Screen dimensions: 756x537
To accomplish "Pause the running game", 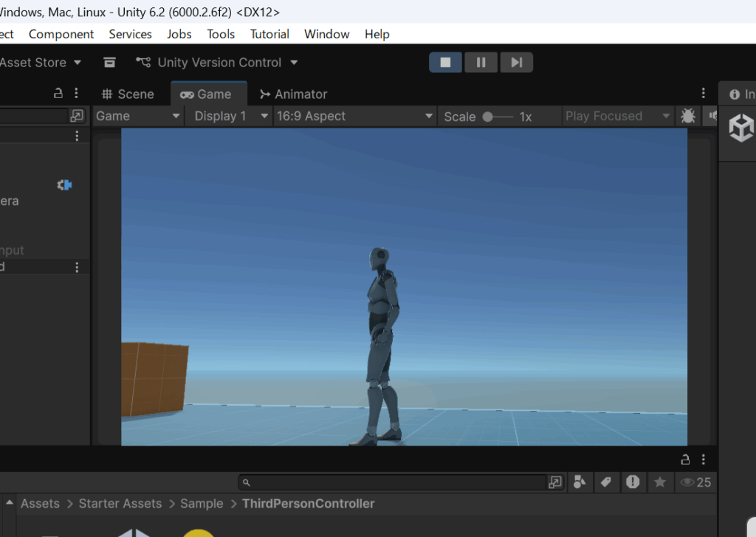I will click(x=481, y=63).
